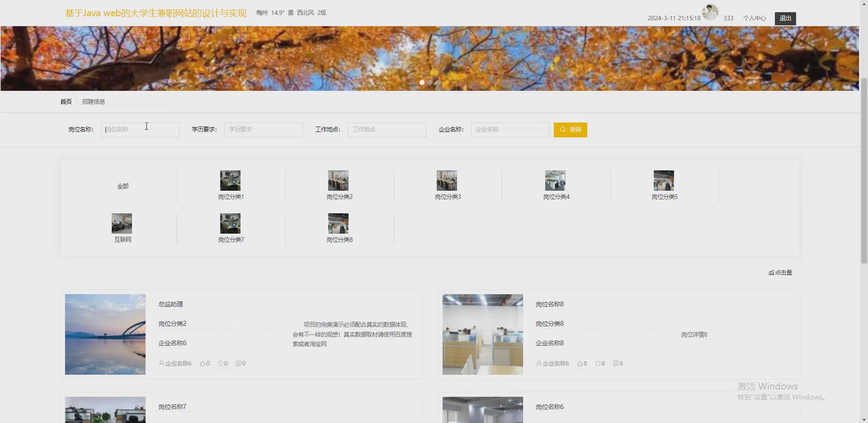The image size is (868, 423).
Task: Click the 总监助理 job title
Action: point(171,304)
